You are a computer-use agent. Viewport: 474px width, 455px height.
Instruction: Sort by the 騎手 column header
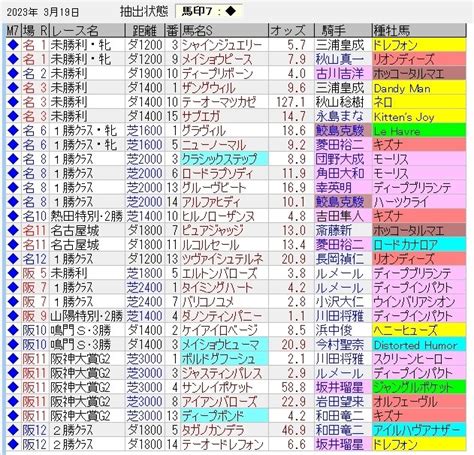[343, 31]
